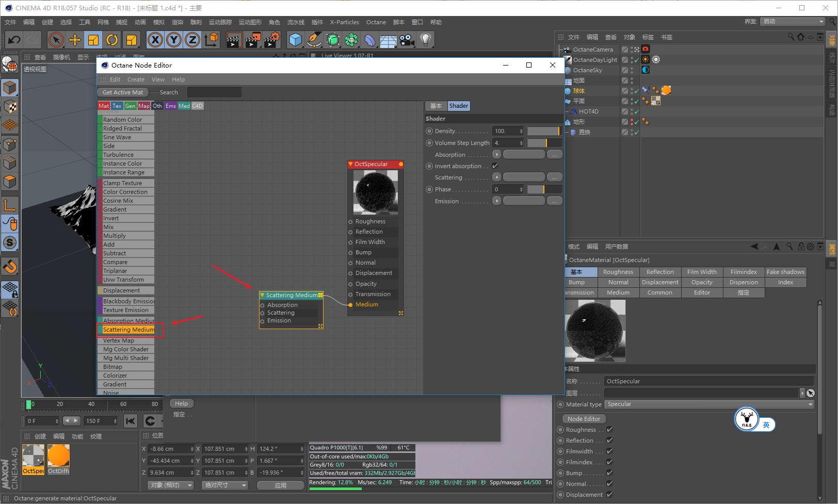Open the camera objects icon
Screen dimensions: 838x504
[x=407, y=40]
